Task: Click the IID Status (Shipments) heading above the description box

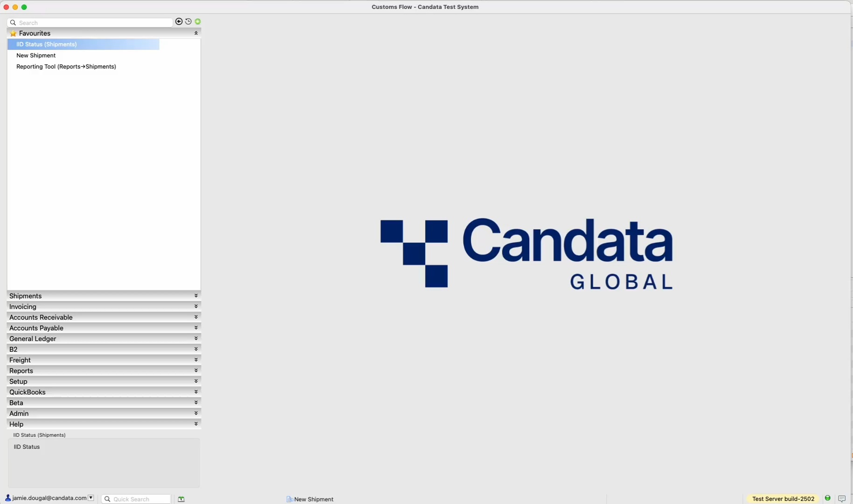Action: (39, 435)
